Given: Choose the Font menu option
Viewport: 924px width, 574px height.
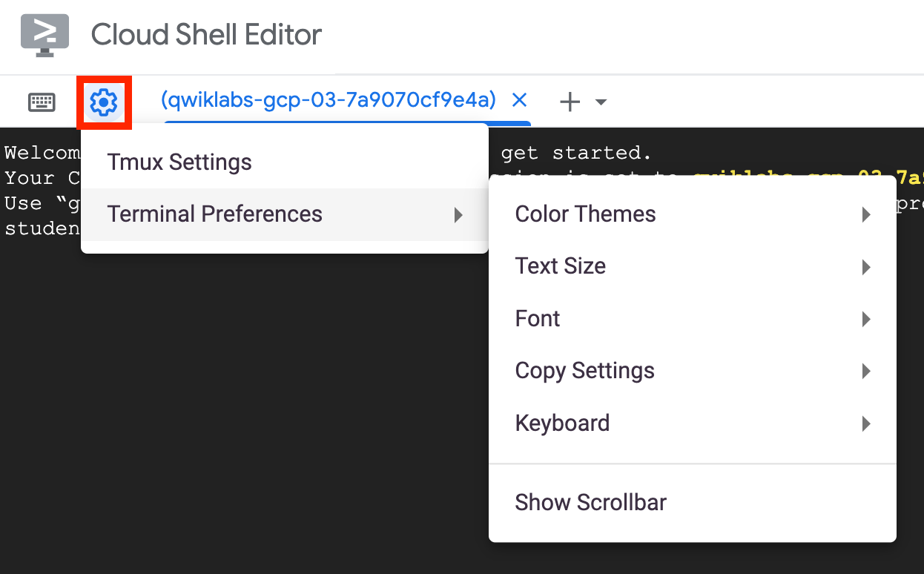Looking at the screenshot, I should coord(538,319).
